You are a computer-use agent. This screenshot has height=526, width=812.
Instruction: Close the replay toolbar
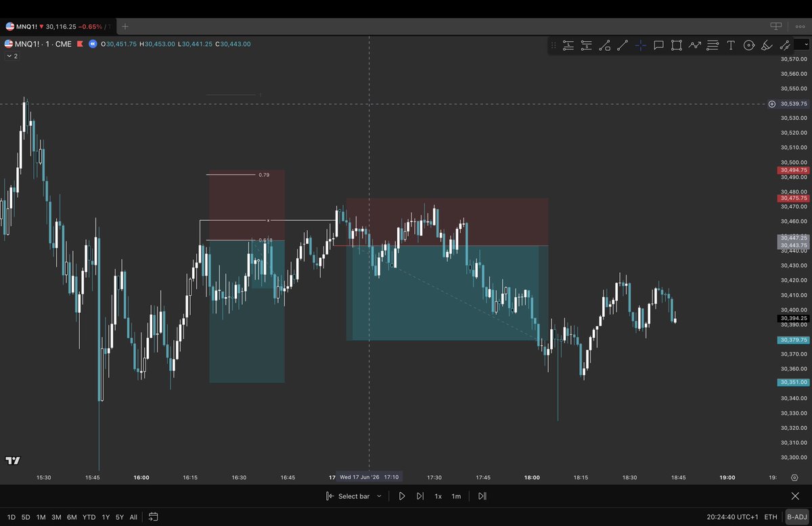coord(795,496)
